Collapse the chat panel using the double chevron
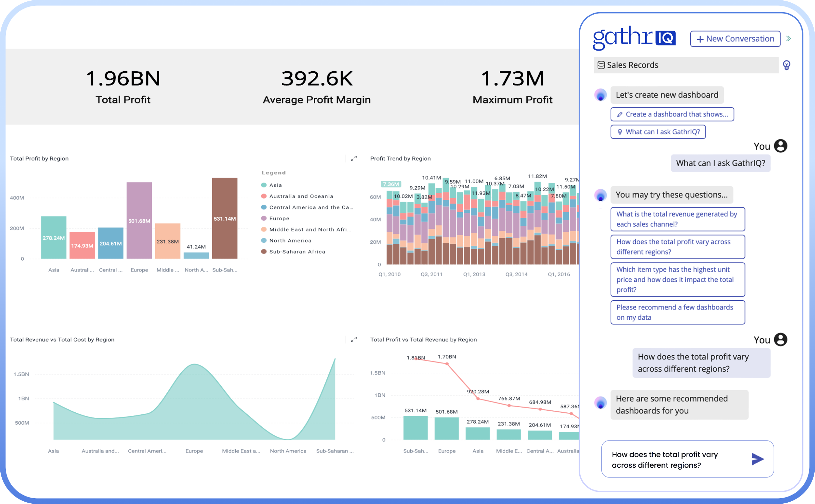 coord(789,38)
